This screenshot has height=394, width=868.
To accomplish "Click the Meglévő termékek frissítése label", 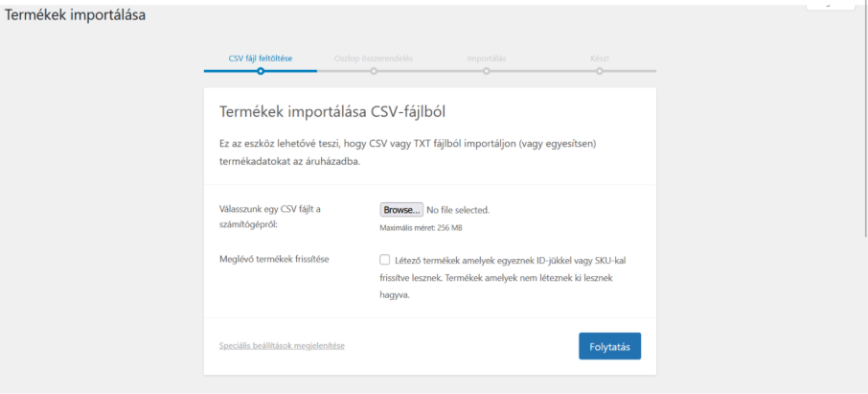I will click(275, 261).
